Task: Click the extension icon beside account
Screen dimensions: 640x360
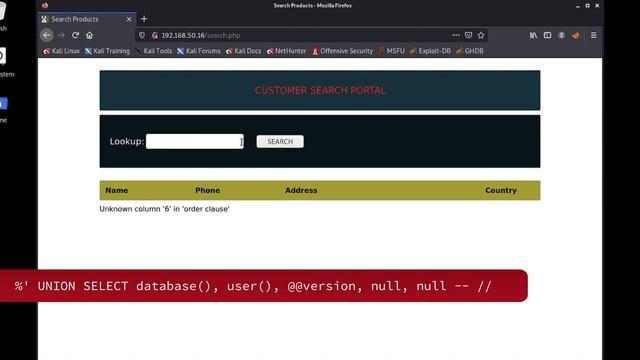Action: pyautogui.click(x=576, y=36)
